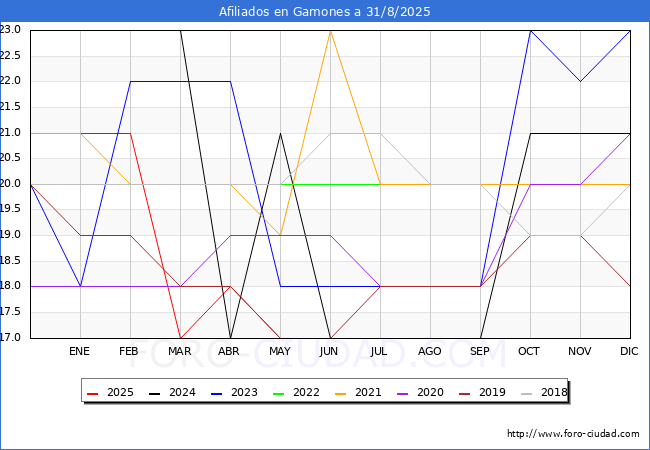Click the 21.0 y-axis value

click(10, 133)
